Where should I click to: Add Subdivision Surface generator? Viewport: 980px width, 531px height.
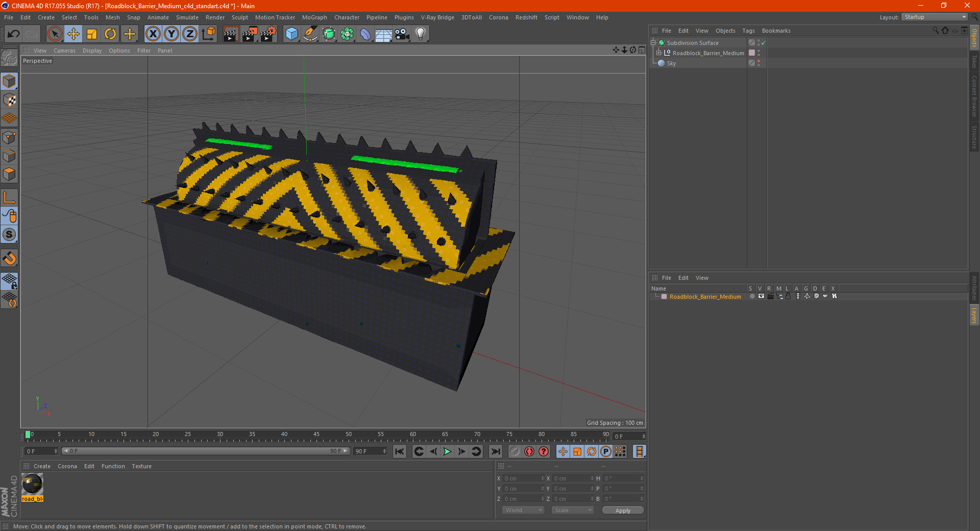click(329, 34)
